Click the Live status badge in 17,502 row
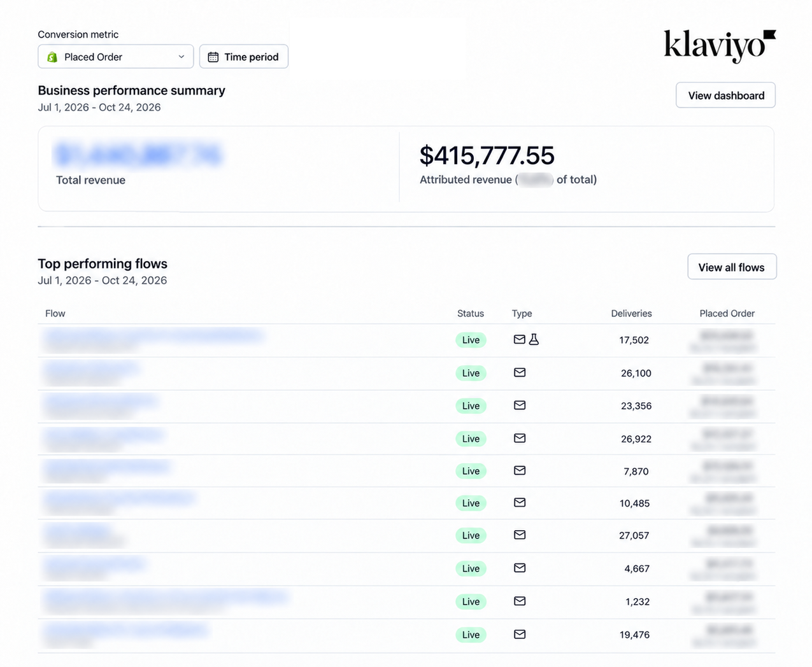Screen dimensions: 812x667 pyautogui.click(x=471, y=340)
